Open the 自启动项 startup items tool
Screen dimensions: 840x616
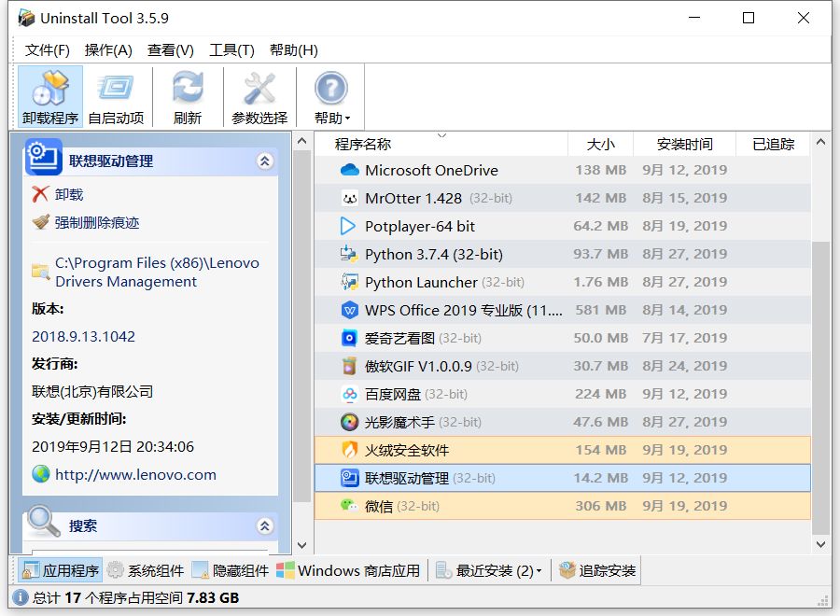pyautogui.click(x=116, y=96)
